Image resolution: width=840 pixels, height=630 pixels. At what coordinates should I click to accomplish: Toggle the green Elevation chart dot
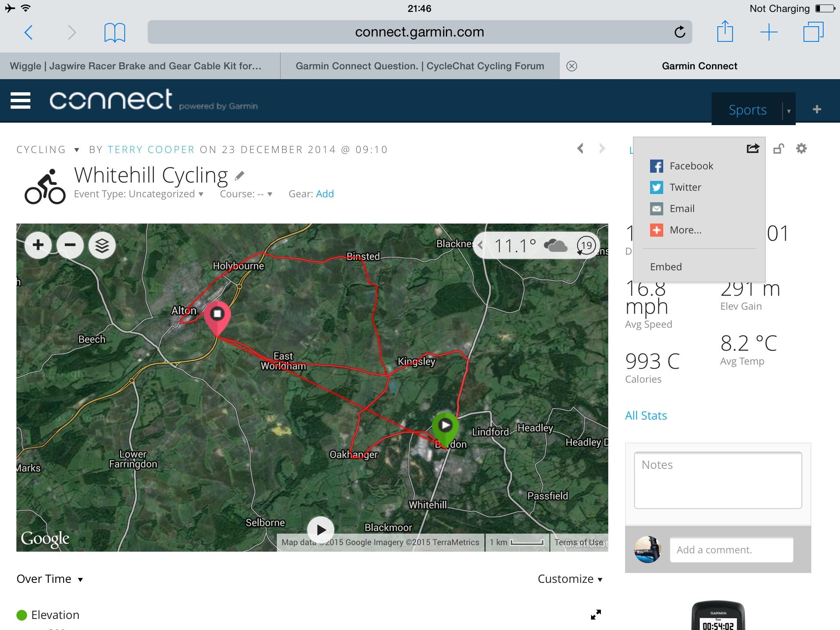pos(22,615)
